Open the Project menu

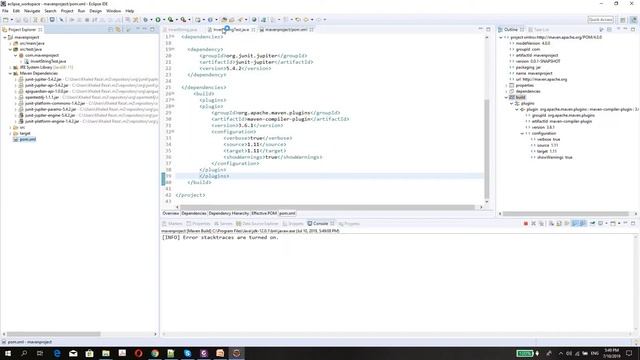point(67,11)
